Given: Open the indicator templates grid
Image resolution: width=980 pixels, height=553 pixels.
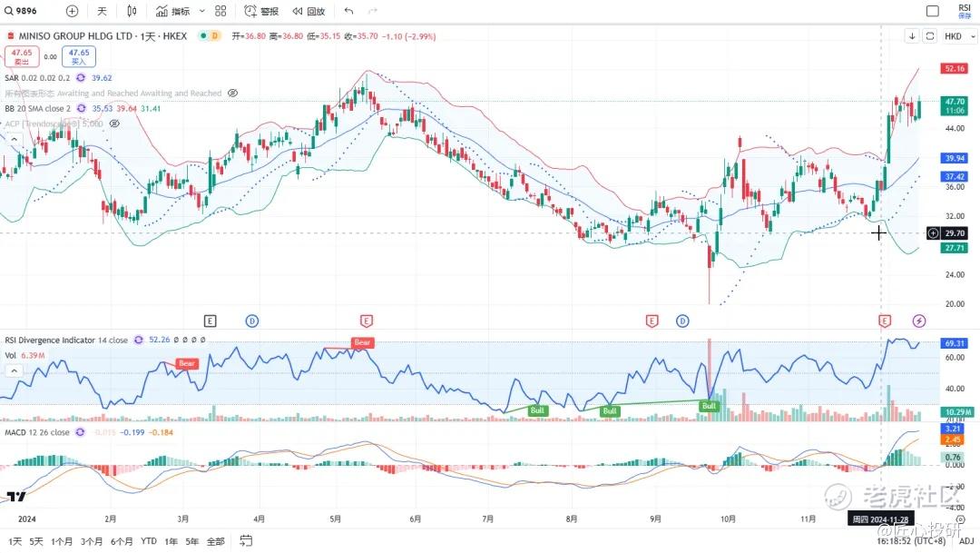Looking at the screenshot, I should pyautogui.click(x=220, y=11).
